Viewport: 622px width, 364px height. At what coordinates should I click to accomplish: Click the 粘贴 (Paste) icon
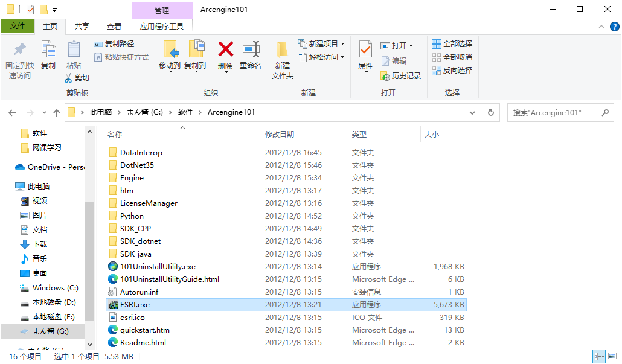[x=74, y=50]
